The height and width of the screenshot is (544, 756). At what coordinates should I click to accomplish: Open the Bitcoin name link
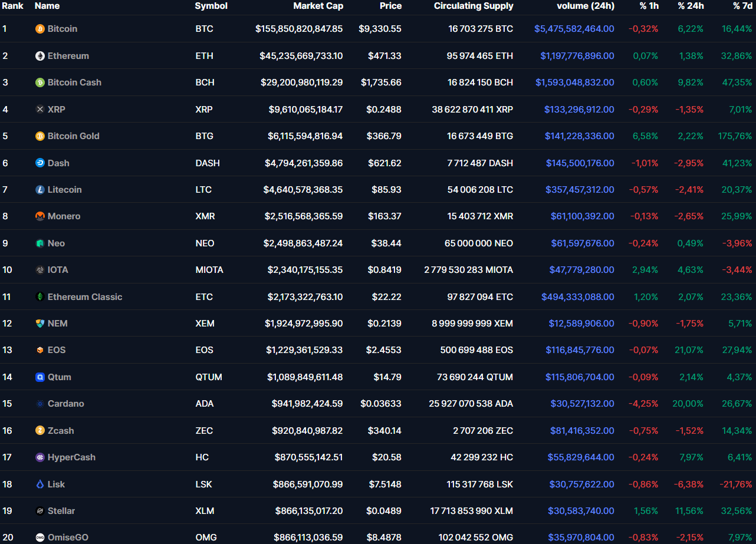[x=63, y=29]
